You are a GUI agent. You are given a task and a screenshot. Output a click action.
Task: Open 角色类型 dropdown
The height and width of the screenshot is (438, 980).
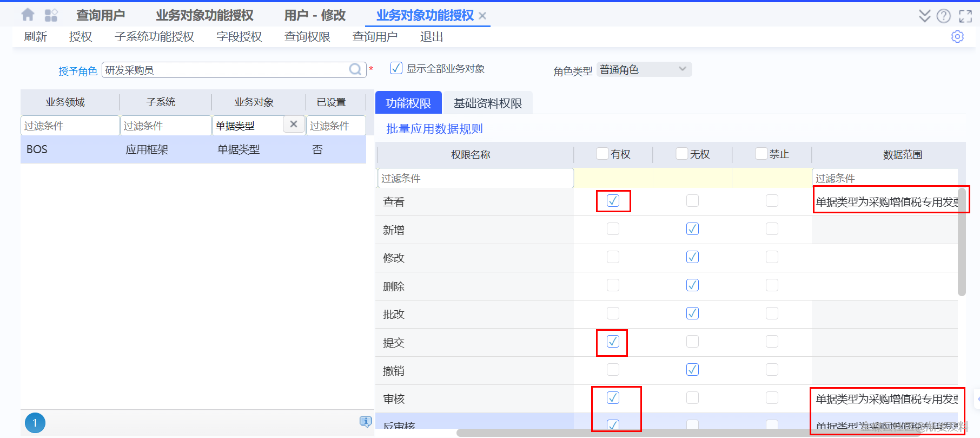pos(644,69)
